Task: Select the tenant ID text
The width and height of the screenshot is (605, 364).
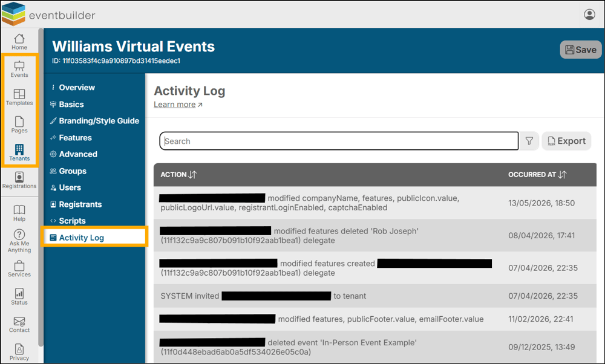Action: 116,61
